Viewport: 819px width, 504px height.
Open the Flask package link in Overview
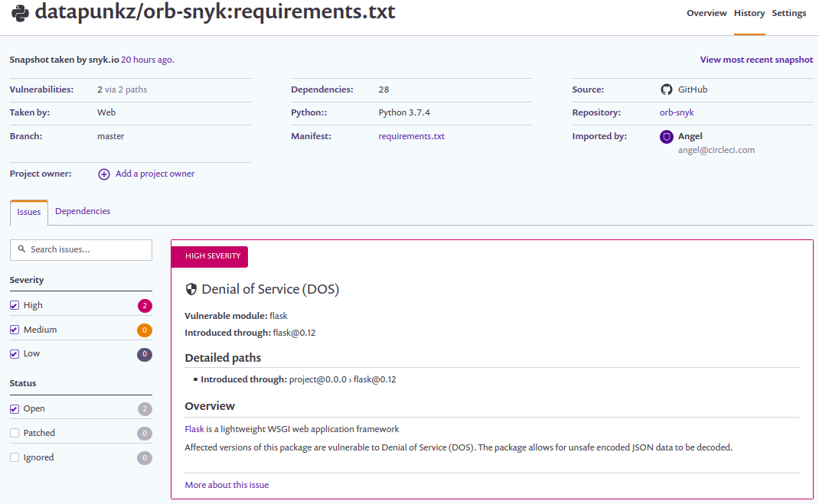tap(194, 429)
